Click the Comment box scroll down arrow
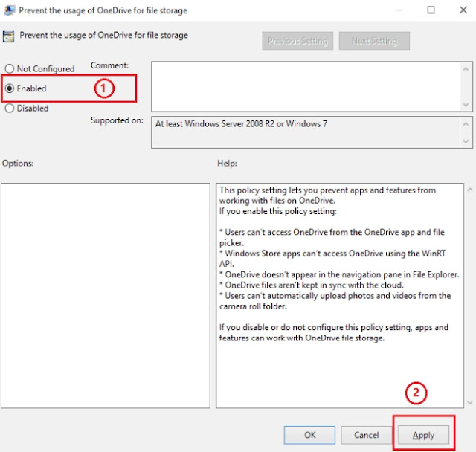The image size is (476, 452). tap(466, 105)
